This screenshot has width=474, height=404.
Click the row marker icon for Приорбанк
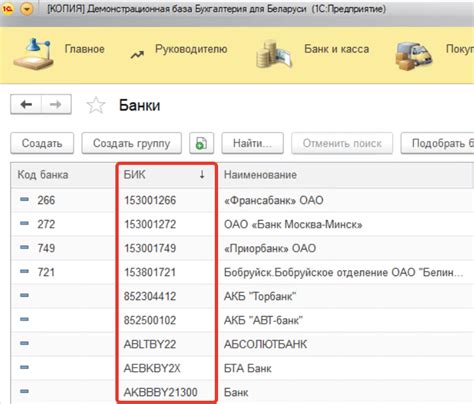tap(24, 247)
